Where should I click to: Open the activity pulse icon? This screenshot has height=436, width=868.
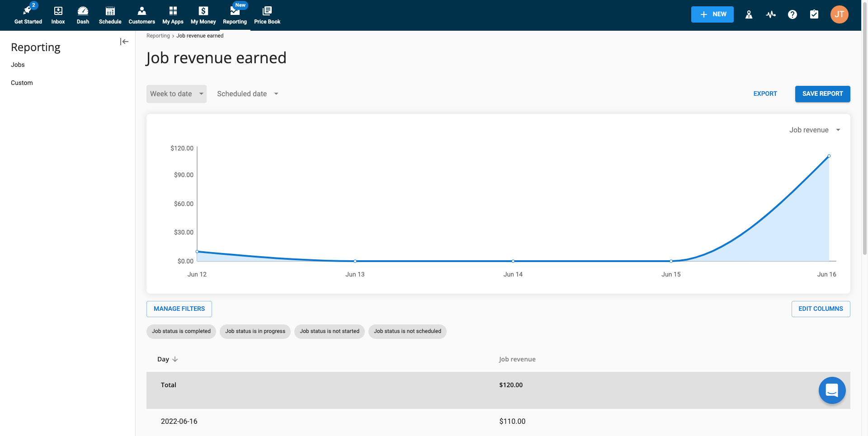770,14
